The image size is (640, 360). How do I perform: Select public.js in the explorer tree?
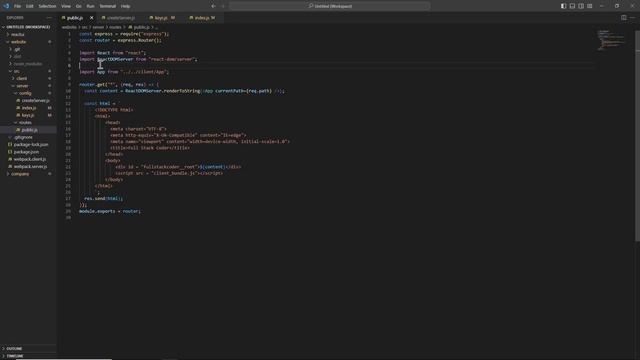(x=29, y=130)
